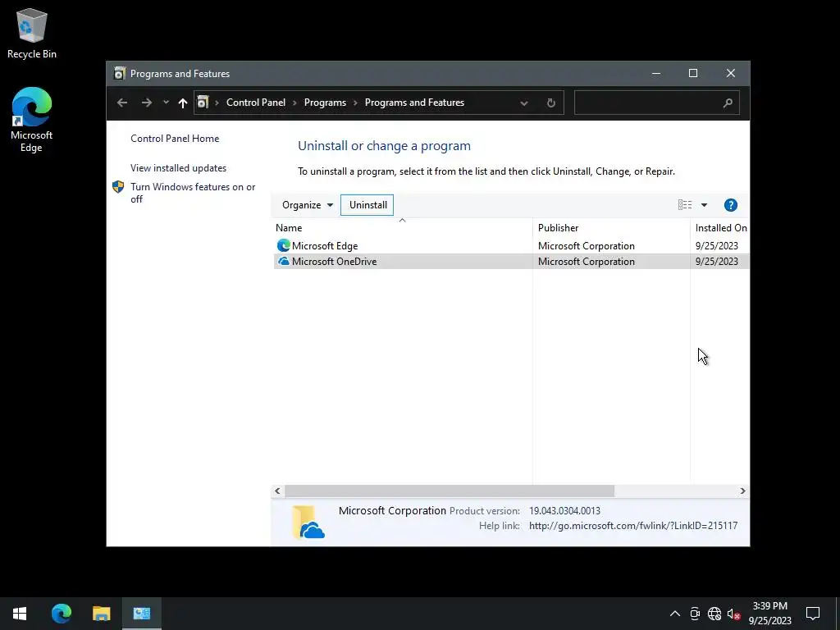
Task: Click the go.microsoft.com help link text
Action: 633,526
